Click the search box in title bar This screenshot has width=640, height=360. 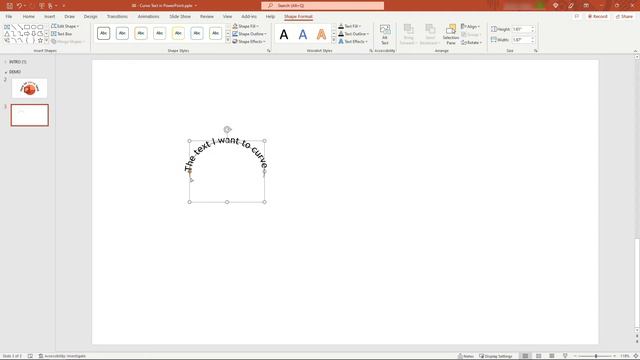coord(322,6)
